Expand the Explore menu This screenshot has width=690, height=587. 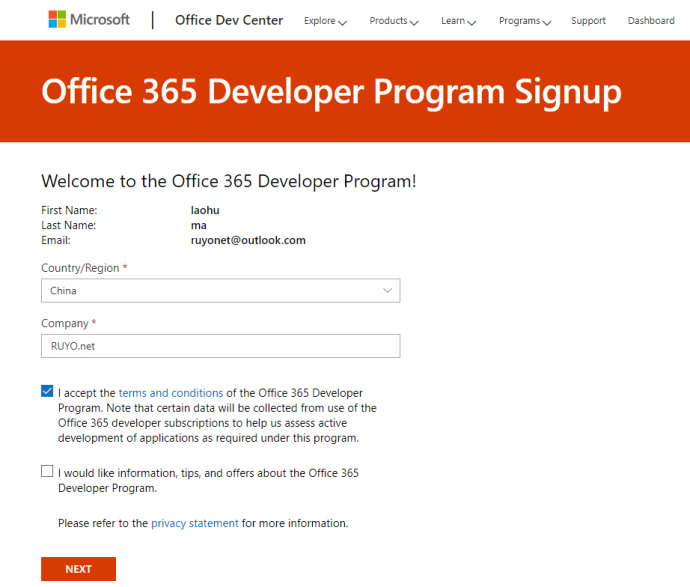(325, 21)
